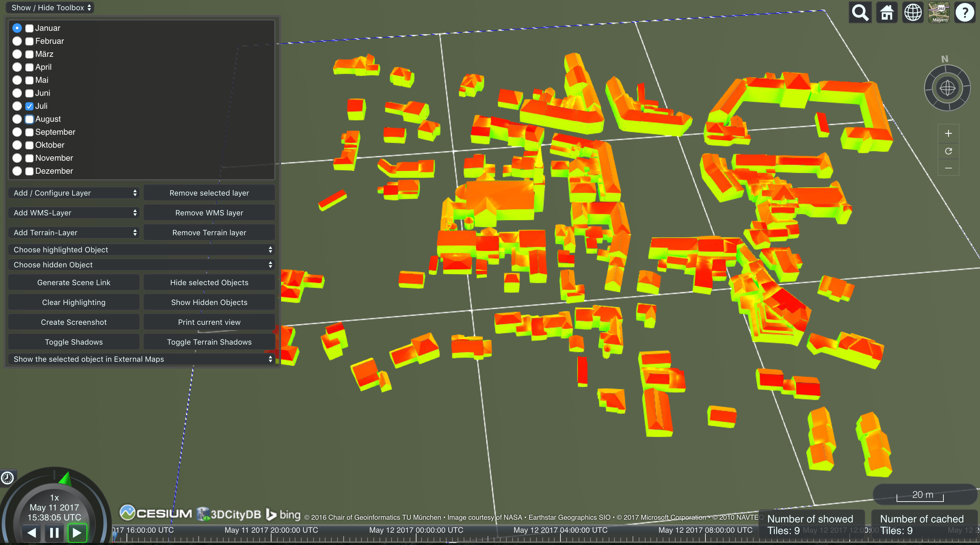Open the Malvern imagery layer picker
Screen dimensions: 980x545
[x=938, y=12]
